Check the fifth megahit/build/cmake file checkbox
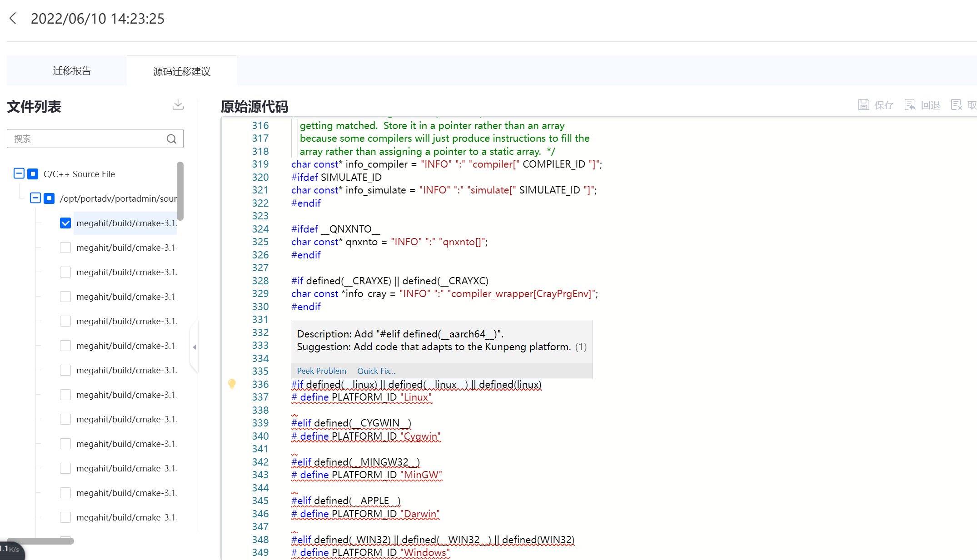The width and height of the screenshot is (977, 560). (65, 321)
